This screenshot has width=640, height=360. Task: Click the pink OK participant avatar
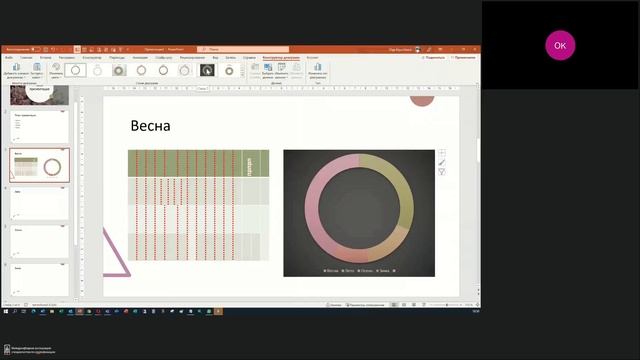pyautogui.click(x=560, y=45)
